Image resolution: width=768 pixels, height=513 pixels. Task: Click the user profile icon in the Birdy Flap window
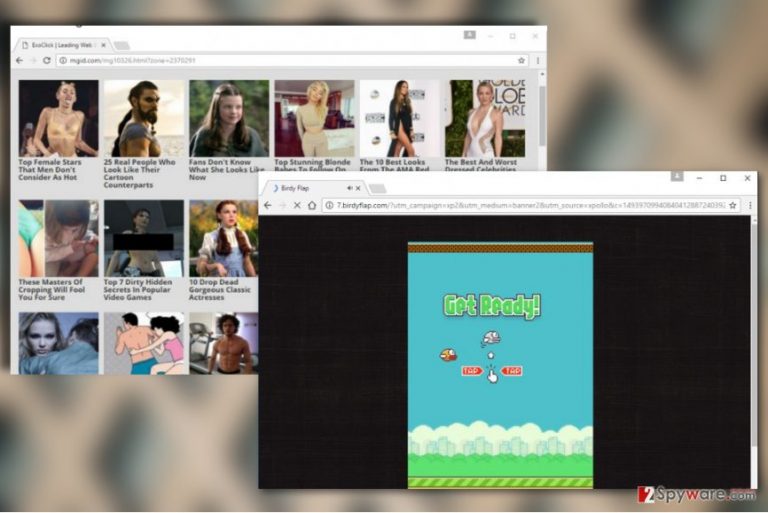pyautogui.click(x=677, y=176)
